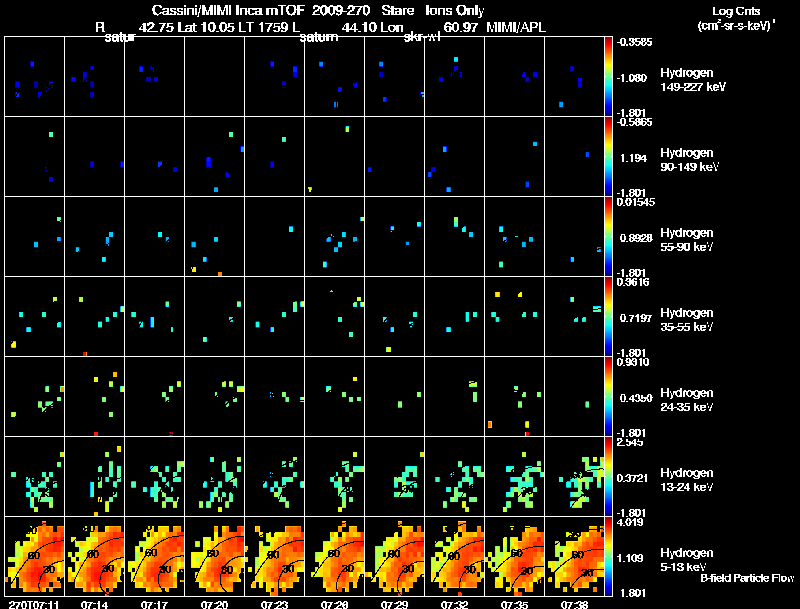Screen dimensions: 800x609
Task: Click the '0.7197' colorbar midpoint value
Action: tap(634, 318)
